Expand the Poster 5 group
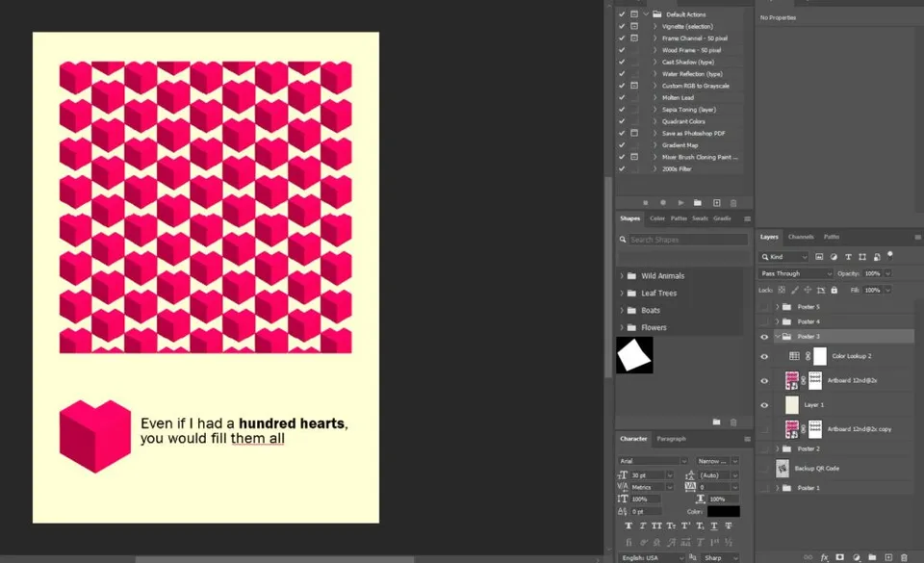The width and height of the screenshot is (924, 563). (x=778, y=307)
